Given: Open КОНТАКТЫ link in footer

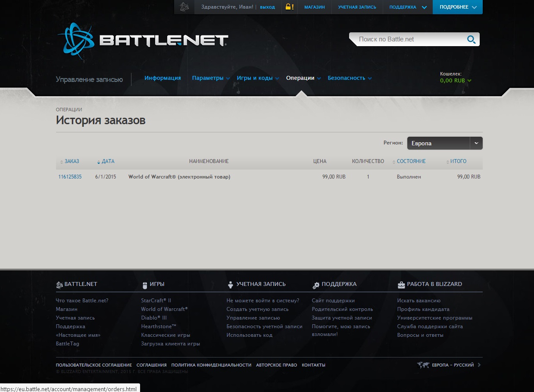Looking at the screenshot, I should [x=314, y=365].
